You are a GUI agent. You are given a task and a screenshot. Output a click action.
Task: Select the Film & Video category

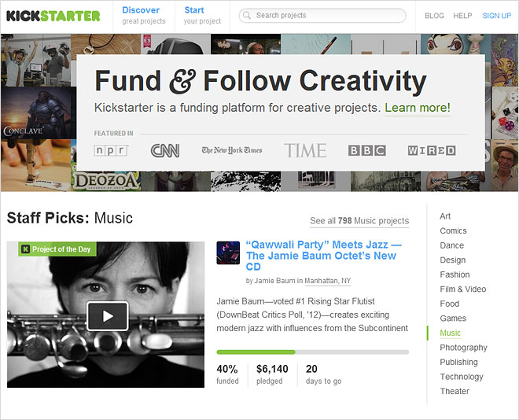pyautogui.click(x=462, y=289)
